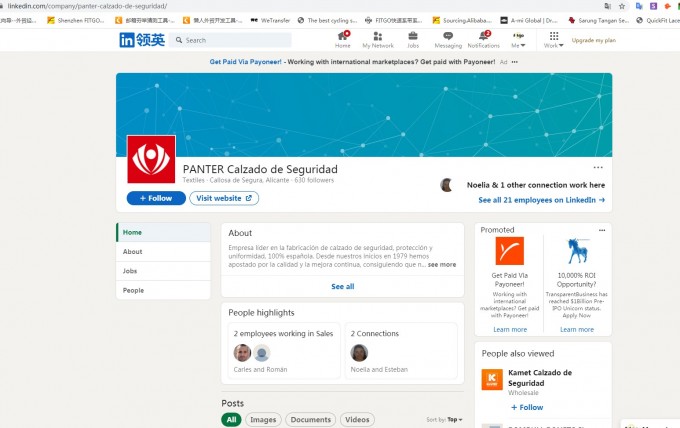Expand About text with see more

(441, 265)
